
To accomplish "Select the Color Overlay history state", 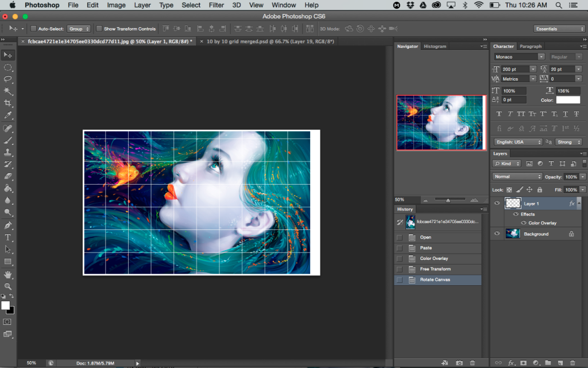I will tap(438, 258).
